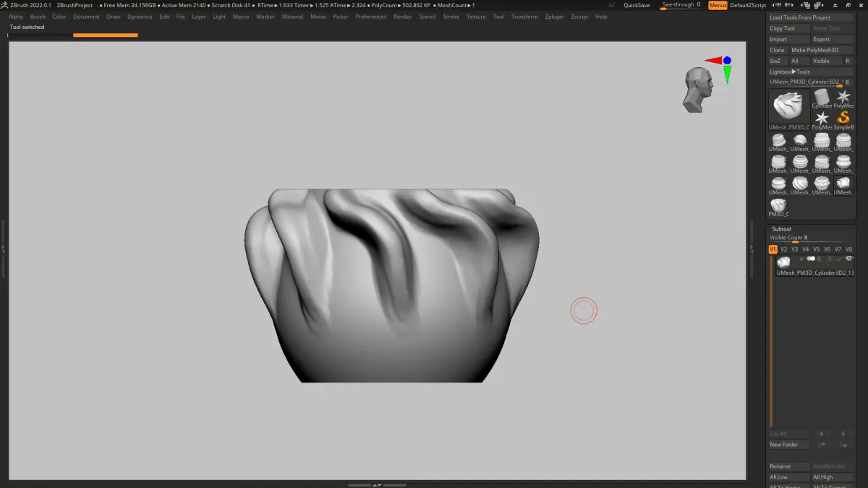Adjust the Visible Count slider
Screen dimensions: 868x488
point(811,239)
